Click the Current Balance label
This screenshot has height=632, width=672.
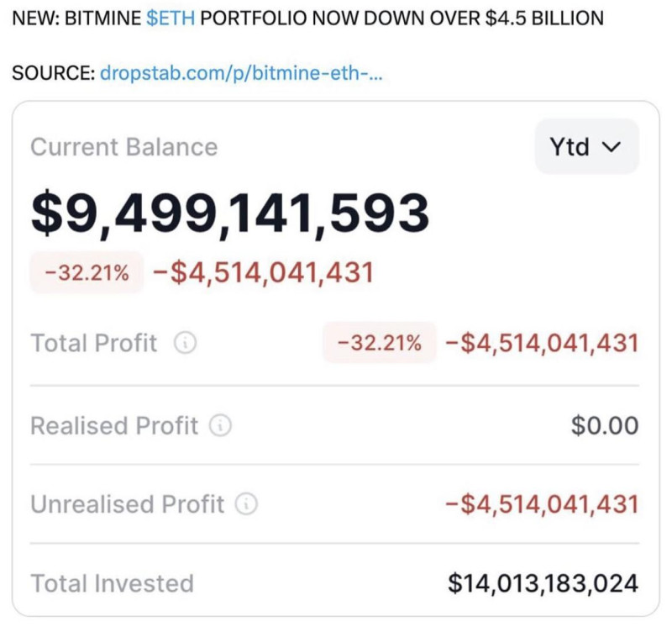[123, 147]
